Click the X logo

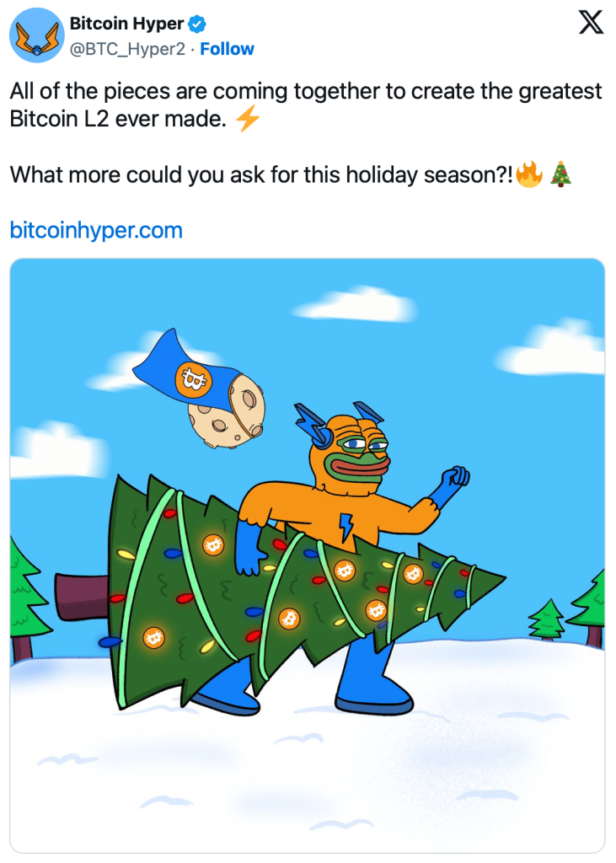(592, 24)
